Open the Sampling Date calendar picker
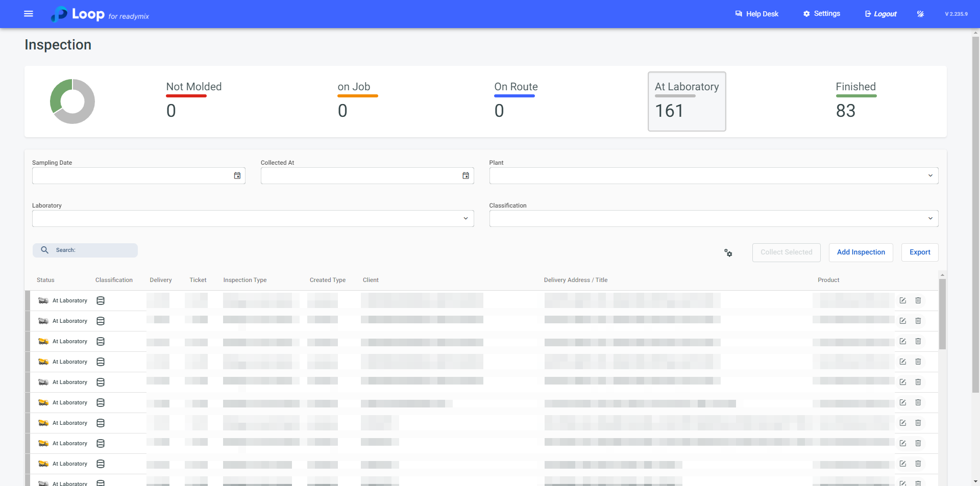 [x=237, y=176]
